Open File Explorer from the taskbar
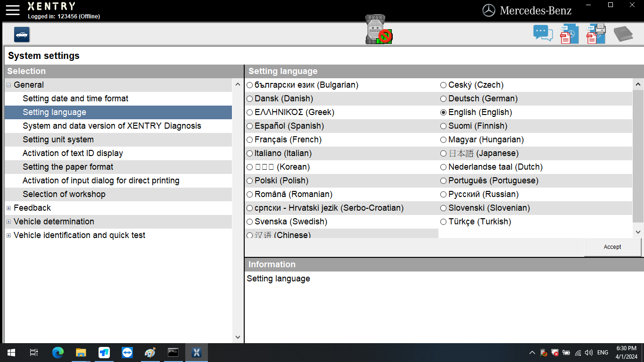This screenshot has height=362, width=644. tap(81, 353)
